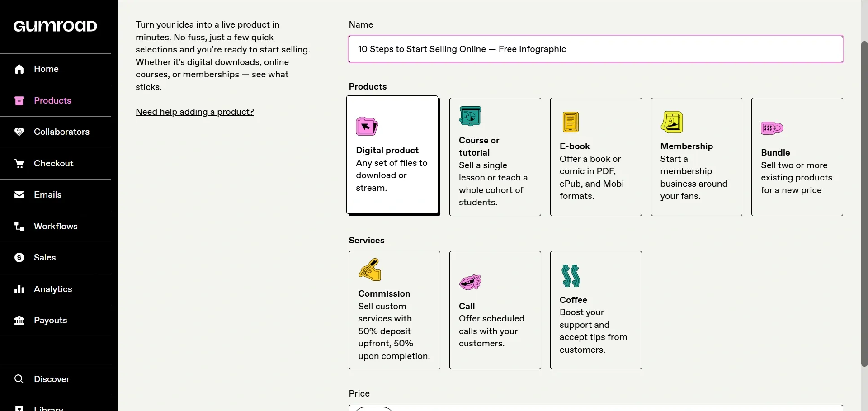This screenshot has width=868, height=411.
Task: Open the Need help adding a product link
Action: [195, 112]
